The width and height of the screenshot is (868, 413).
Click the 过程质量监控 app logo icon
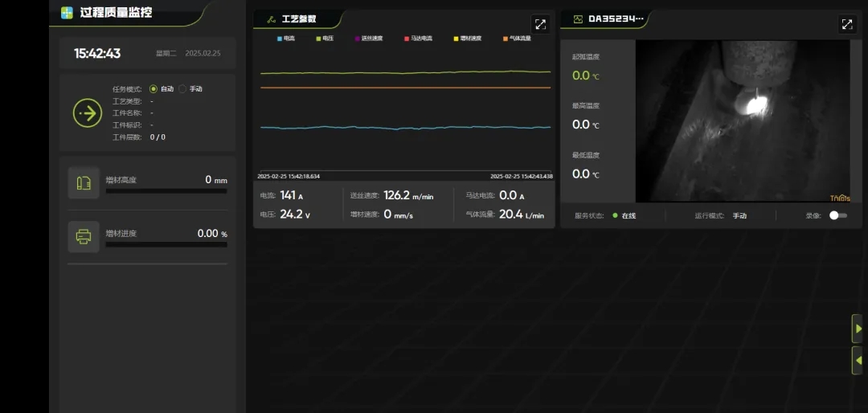(68, 13)
